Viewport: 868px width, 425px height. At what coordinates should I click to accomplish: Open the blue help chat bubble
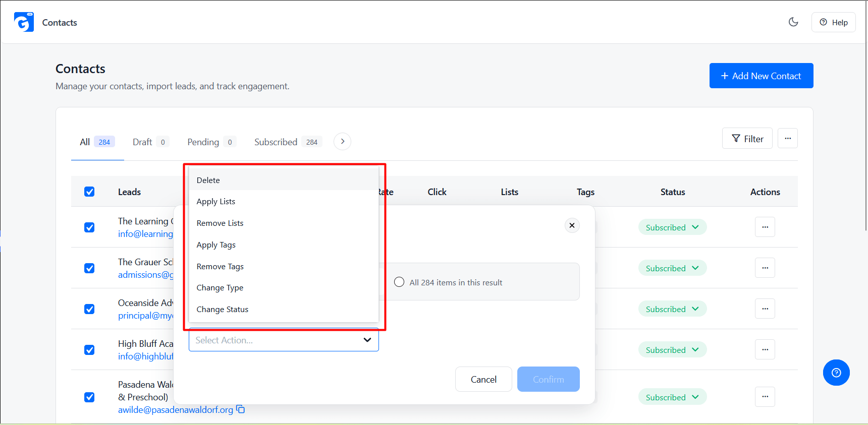coord(836,373)
